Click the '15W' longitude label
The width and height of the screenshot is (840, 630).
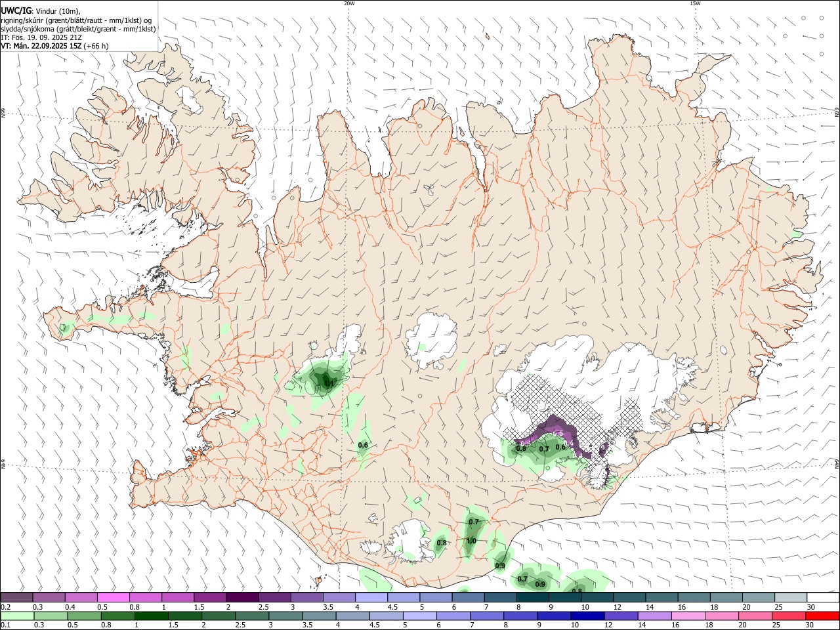click(x=694, y=3)
